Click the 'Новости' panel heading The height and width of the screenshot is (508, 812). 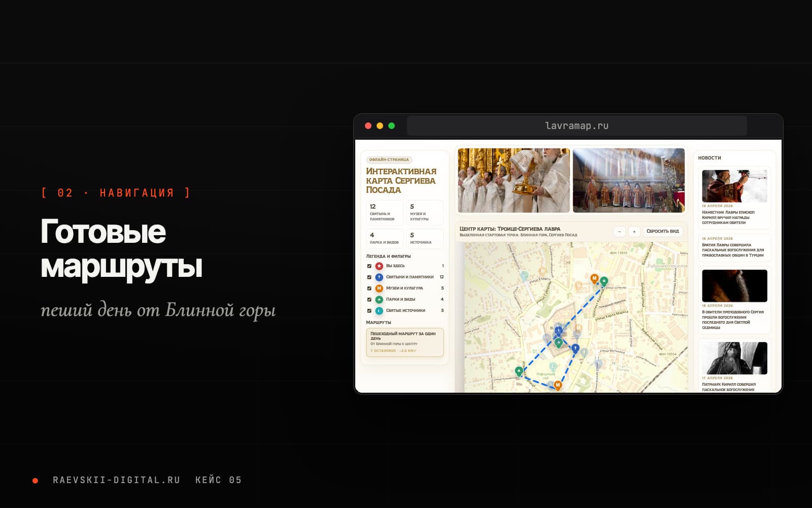click(x=709, y=158)
